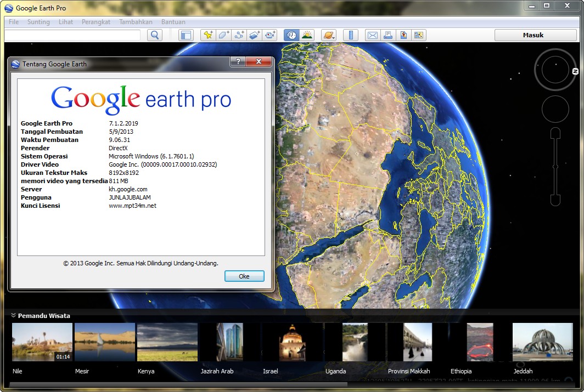The height and width of the screenshot is (392, 584).
Task: Open the Perangkat menu
Action: pos(96,22)
